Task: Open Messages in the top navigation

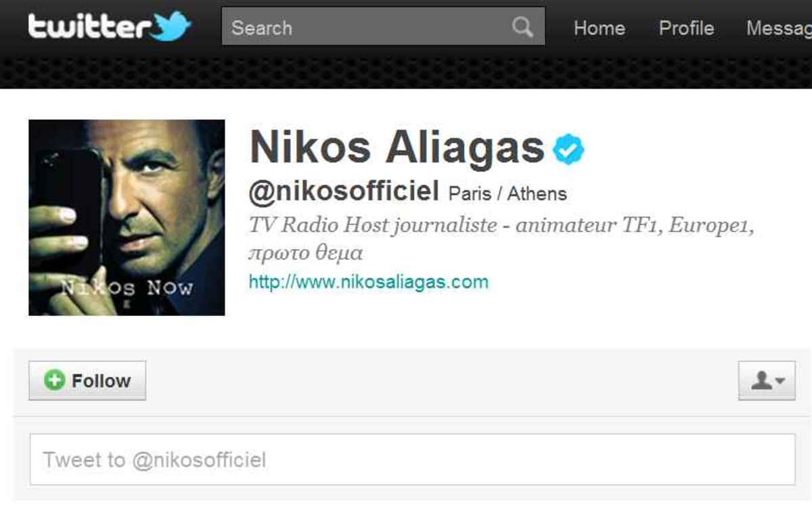Action: (x=779, y=28)
